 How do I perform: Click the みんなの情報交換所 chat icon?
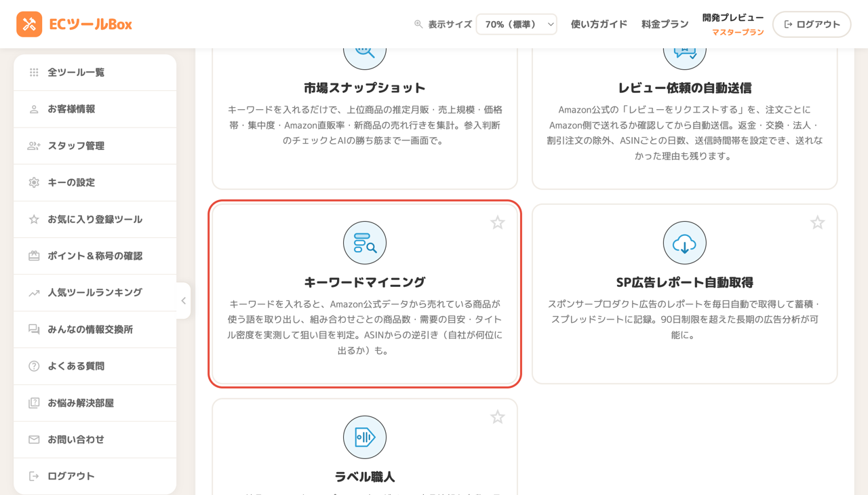(x=34, y=330)
